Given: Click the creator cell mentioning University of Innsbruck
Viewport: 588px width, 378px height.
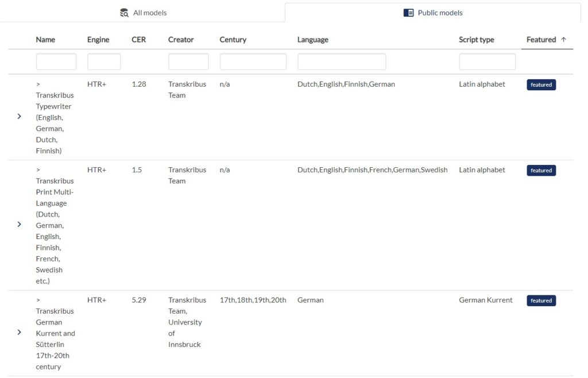Looking at the screenshot, I should (187, 322).
